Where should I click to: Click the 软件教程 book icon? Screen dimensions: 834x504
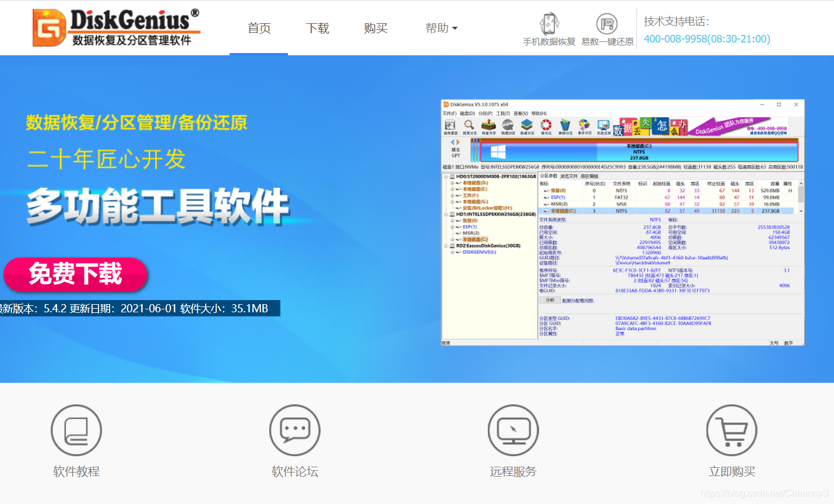pyautogui.click(x=76, y=430)
